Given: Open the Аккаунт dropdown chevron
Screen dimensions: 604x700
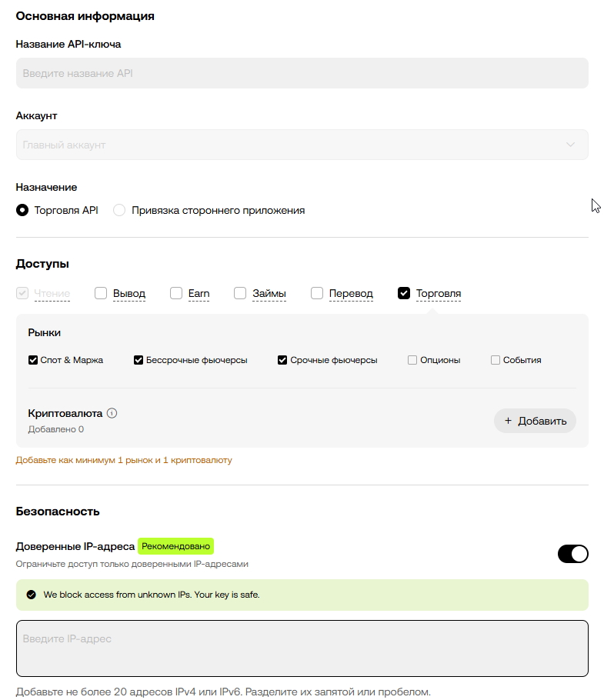Looking at the screenshot, I should coord(570,145).
